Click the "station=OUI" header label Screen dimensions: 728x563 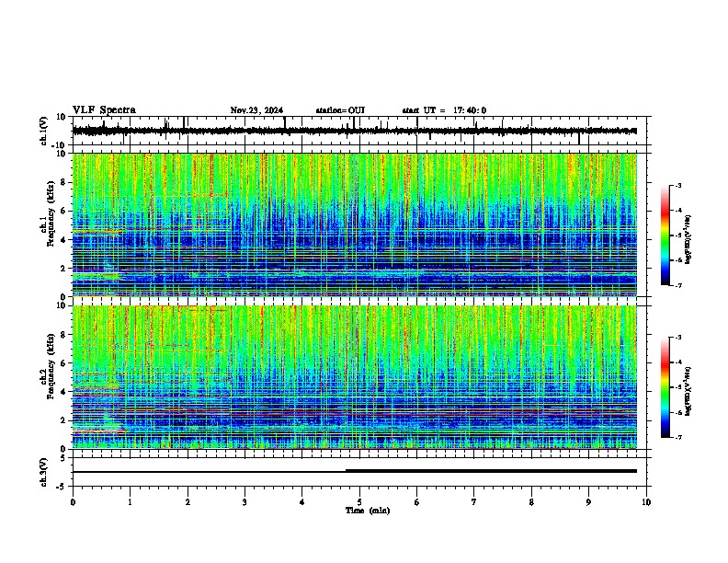(340, 110)
